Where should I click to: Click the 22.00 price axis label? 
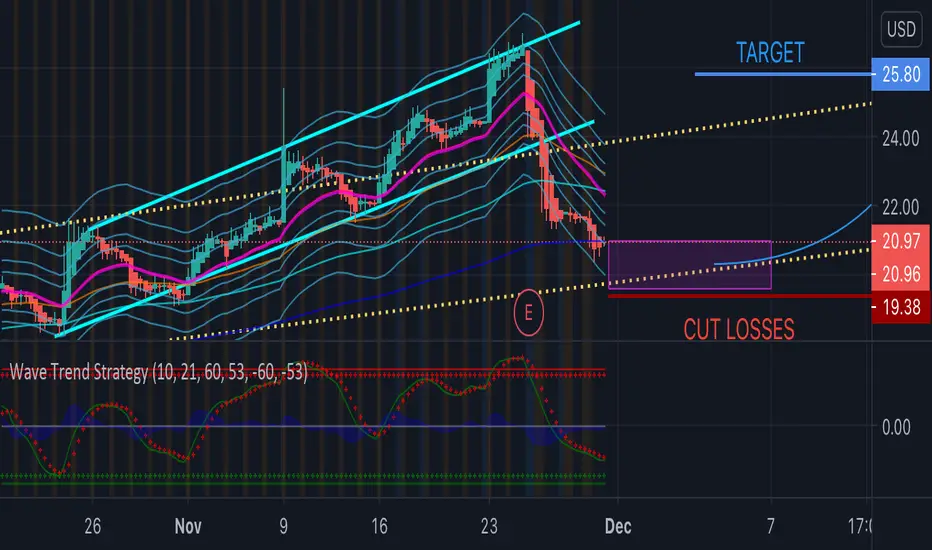(900, 207)
